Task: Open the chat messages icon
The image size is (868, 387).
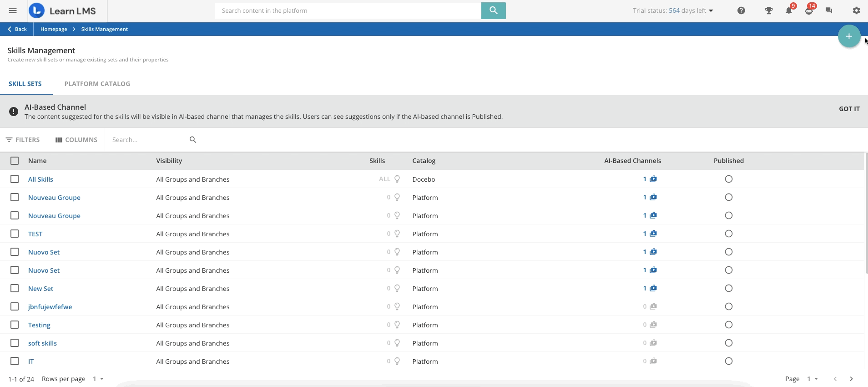Action: pos(828,10)
